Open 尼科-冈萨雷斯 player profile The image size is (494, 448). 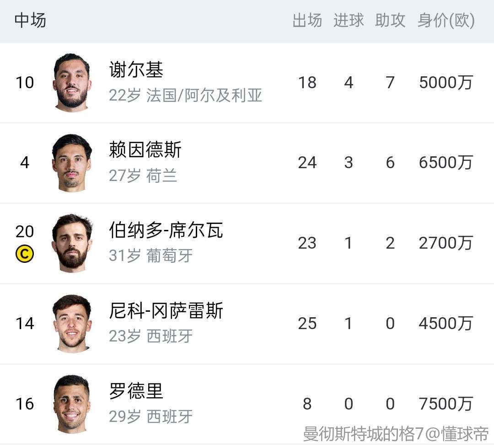(166, 311)
